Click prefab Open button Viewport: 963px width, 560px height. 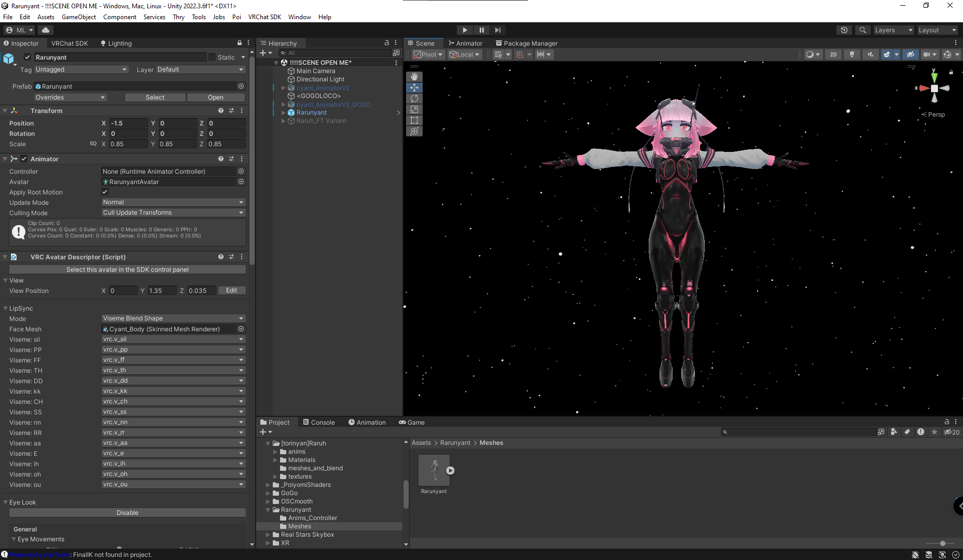(216, 97)
